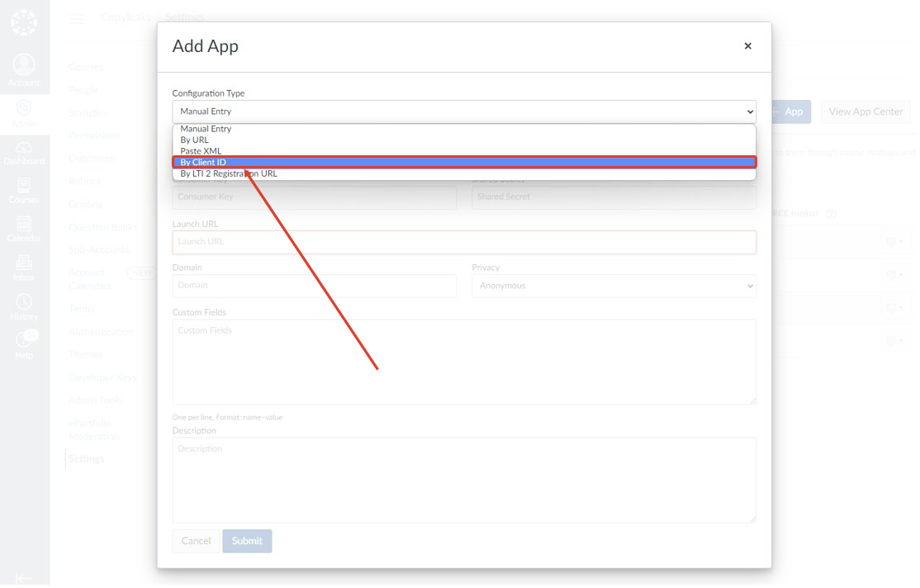Focus the Launch URL input
This screenshot has width=920, height=588.
[463, 242]
